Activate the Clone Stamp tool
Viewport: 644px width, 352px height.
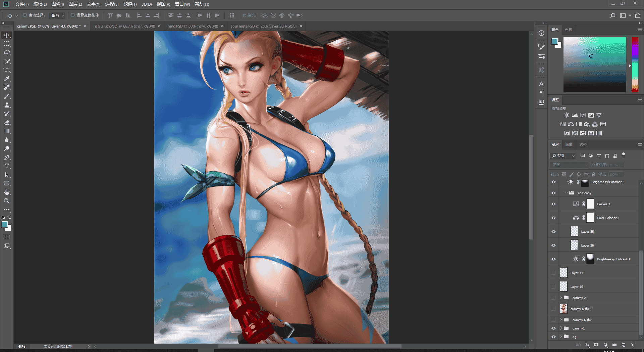point(7,105)
